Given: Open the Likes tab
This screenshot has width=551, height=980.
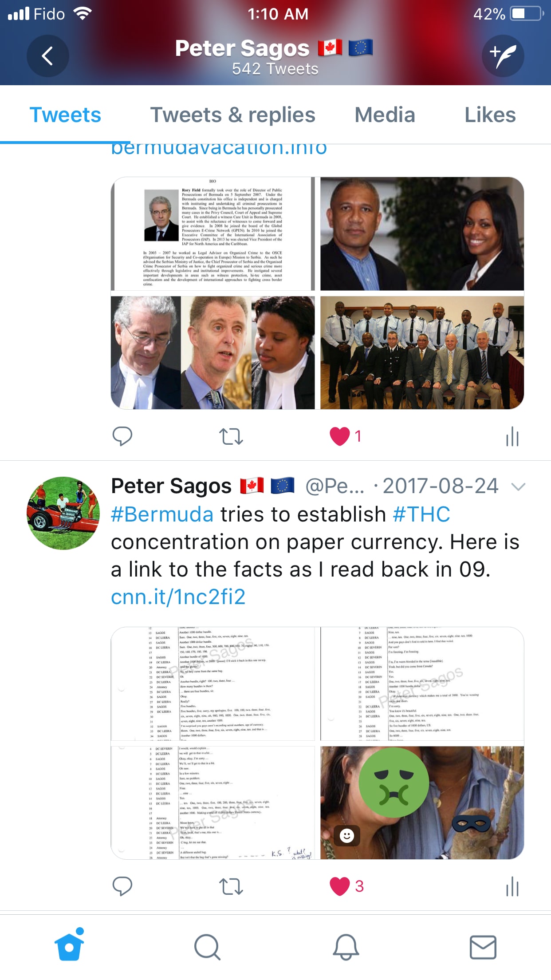Looking at the screenshot, I should (x=490, y=115).
